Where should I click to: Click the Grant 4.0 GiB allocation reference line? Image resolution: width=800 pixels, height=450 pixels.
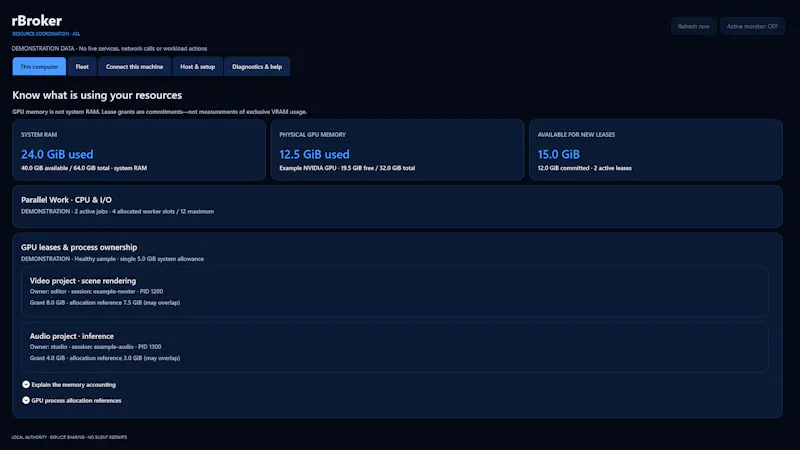pos(105,358)
